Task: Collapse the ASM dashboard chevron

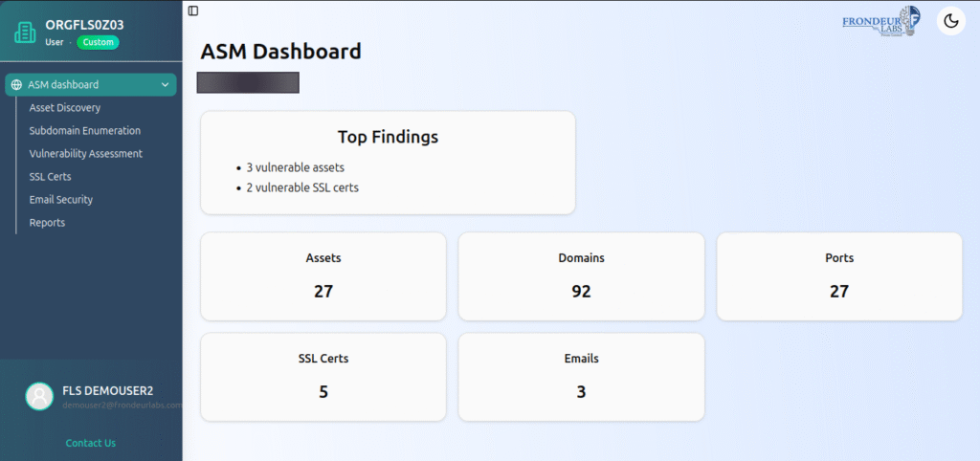Action: tap(165, 85)
